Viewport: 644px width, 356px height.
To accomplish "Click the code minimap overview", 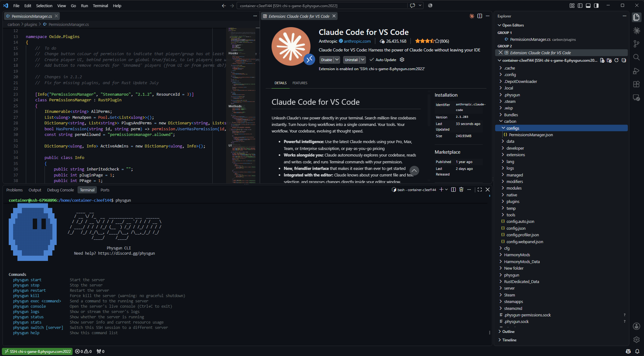I will pyautogui.click(x=242, y=105).
